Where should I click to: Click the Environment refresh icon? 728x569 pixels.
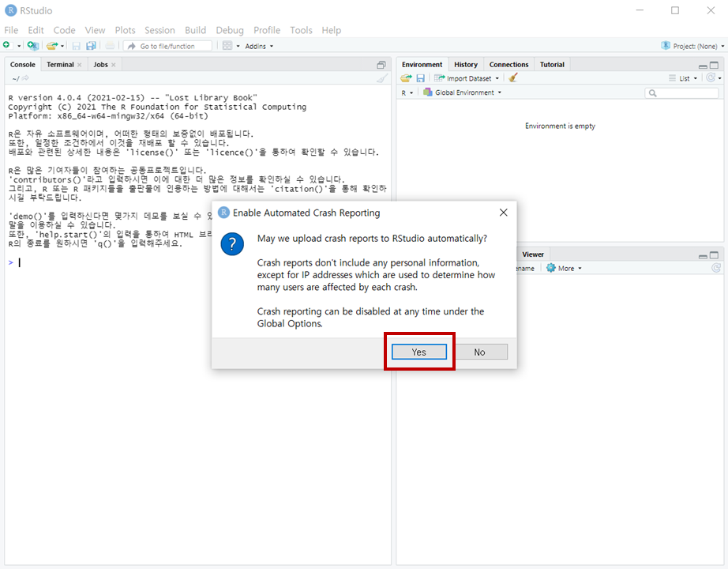pos(711,77)
